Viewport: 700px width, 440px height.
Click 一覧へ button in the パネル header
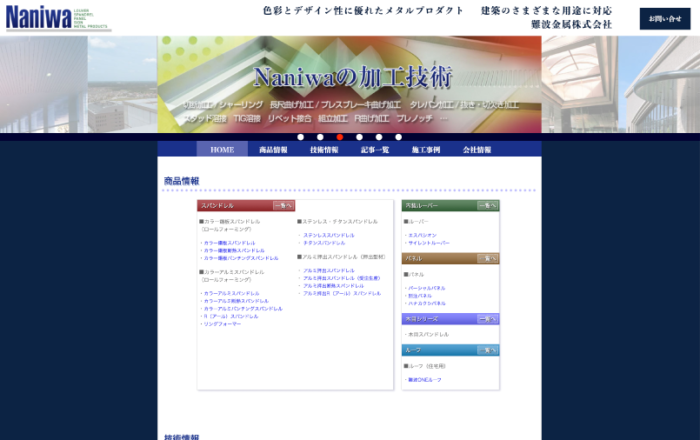click(487, 258)
